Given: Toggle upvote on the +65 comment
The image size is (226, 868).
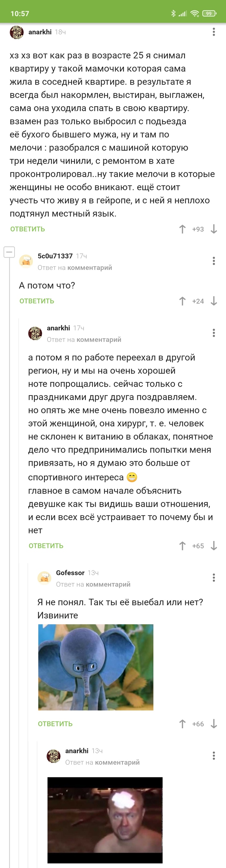Looking at the screenshot, I should pyautogui.click(x=182, y=545).
